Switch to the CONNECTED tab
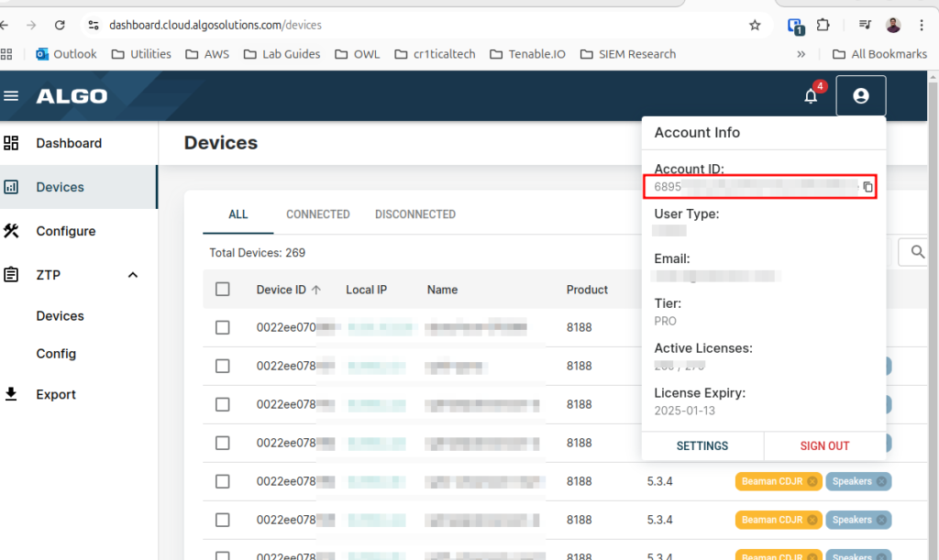Screen dimensions: 939x560 [x=317, y=214]
